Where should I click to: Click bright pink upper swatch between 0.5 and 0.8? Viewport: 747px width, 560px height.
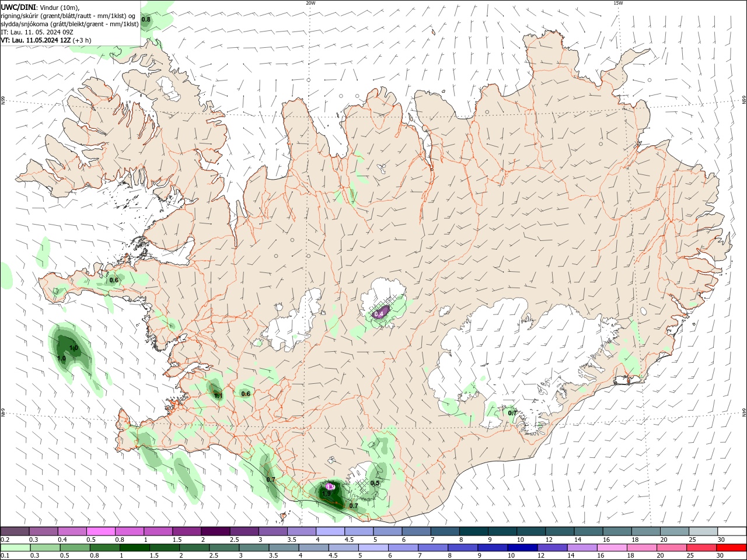101,531
